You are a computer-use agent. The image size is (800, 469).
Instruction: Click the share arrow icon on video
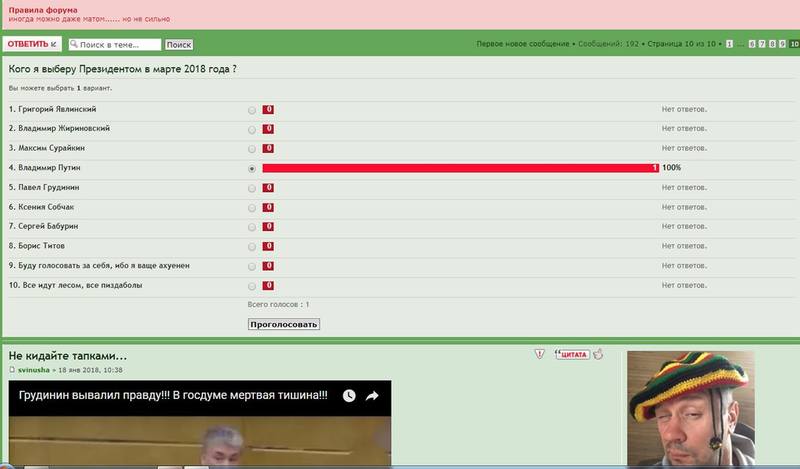point(372,396)
